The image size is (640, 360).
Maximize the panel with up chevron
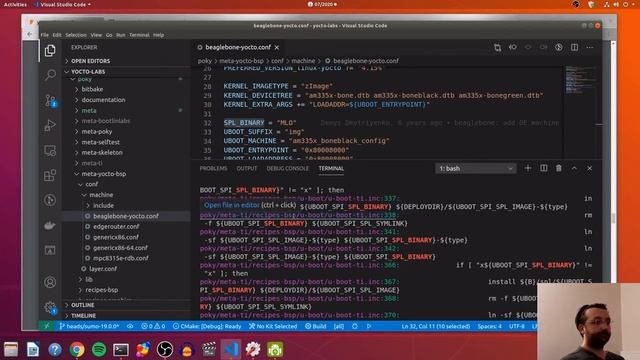pyautogui.click(x=574, y=168)
